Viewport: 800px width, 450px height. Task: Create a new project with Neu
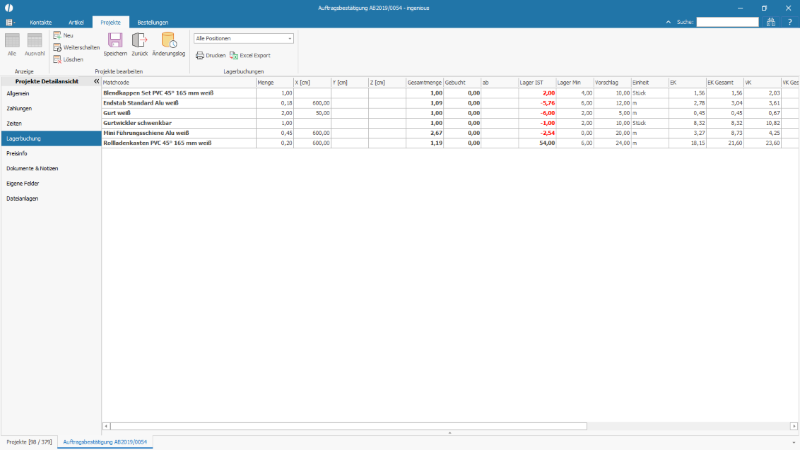[63, 35]
